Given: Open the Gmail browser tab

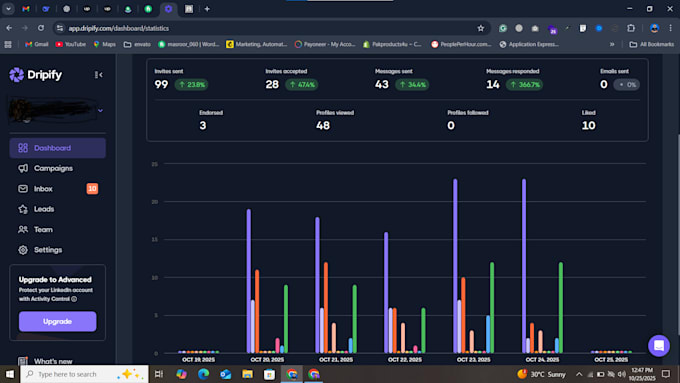Looking at the screenshot, I should point(26,9).
